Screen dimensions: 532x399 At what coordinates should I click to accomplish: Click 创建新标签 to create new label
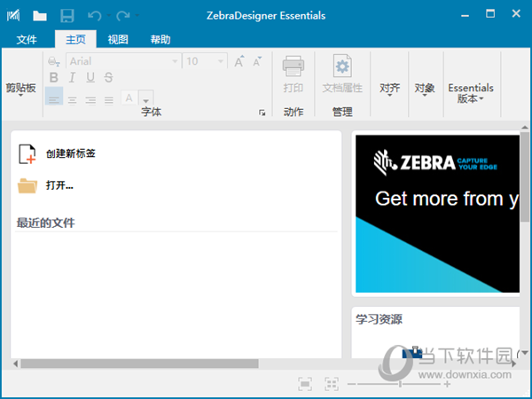pos(71,153)
